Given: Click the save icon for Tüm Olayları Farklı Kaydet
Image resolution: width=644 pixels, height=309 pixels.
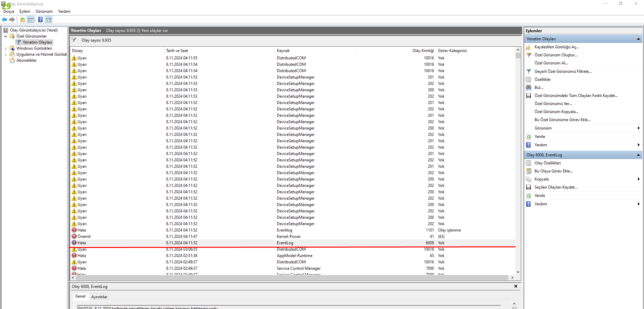Looking at the screenshot, I should 529,96.
